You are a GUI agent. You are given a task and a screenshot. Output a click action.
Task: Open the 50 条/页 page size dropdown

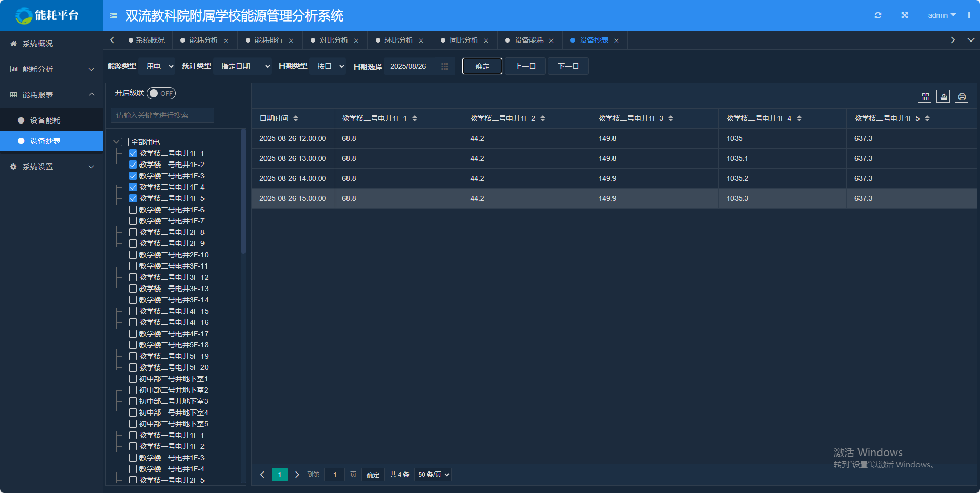point(433,475)
